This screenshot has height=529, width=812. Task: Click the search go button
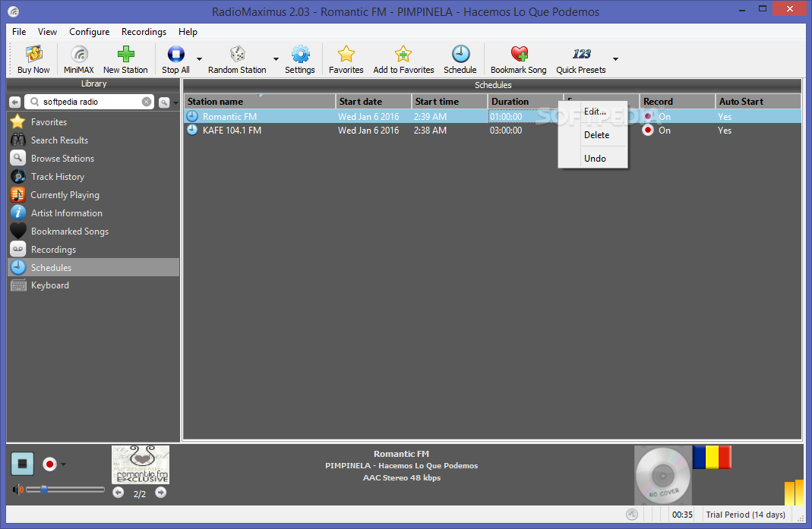(163, 102)
